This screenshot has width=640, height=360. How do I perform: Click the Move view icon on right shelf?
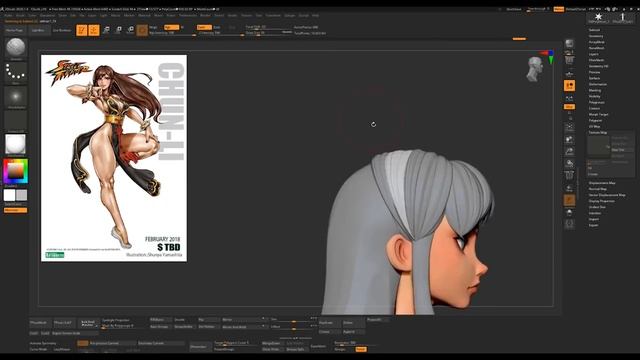coord(569,140)
